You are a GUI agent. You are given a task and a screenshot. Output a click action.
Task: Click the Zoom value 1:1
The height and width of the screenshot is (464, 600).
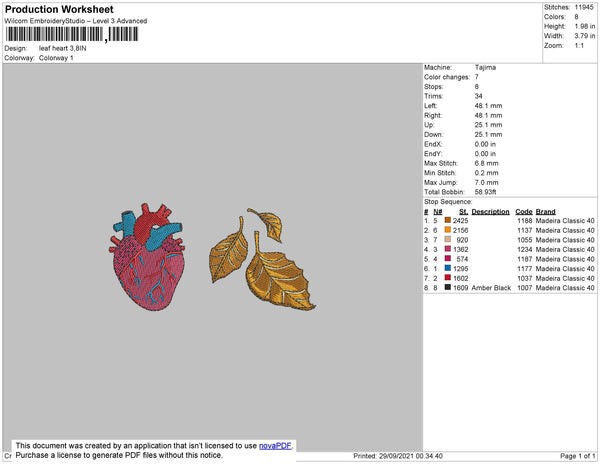(x=579, y=45)
